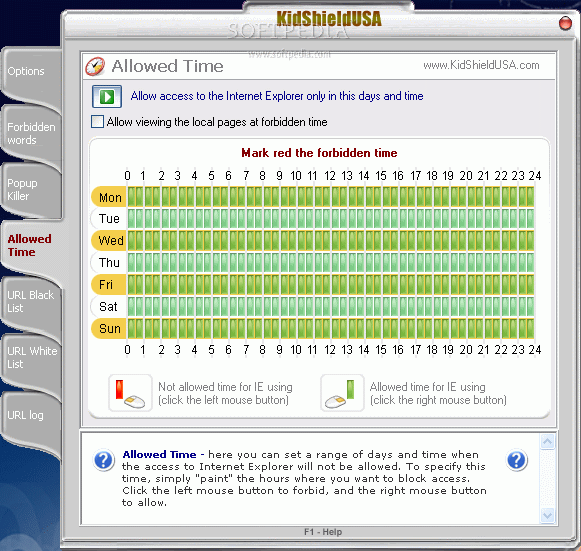Close KidShieldUSA with the red round button
Viewport: 581px width, 551px height.
pyautogui.click(x=565, y=23)
